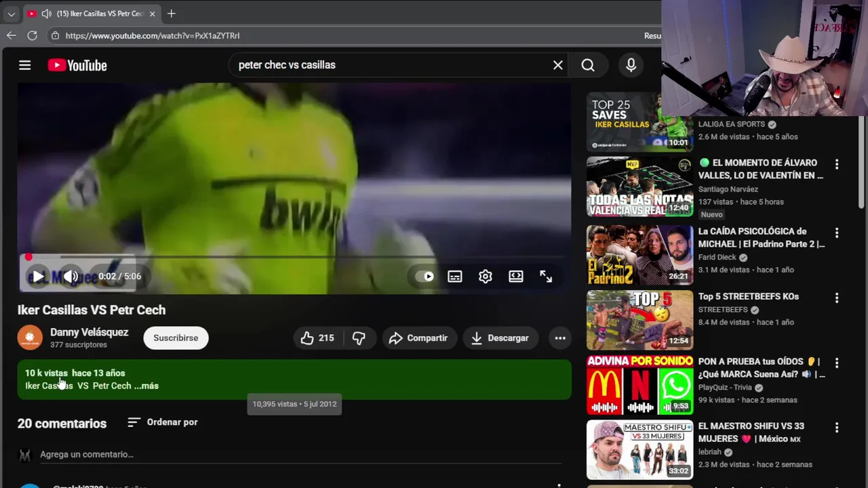The width and height of the screenshot is (868, 488).
Task: Click the 'Iker Casillas VS Petr Cech' video title
Action: (x=92, y=310)
